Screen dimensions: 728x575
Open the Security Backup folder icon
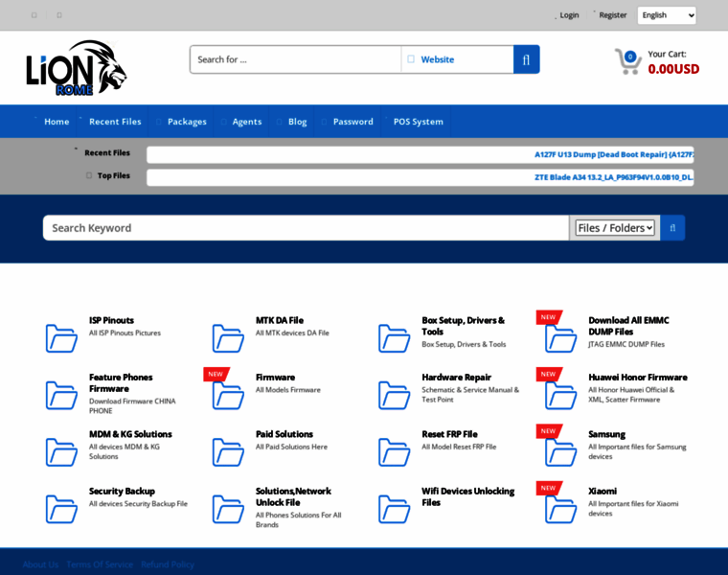point(61,508)
